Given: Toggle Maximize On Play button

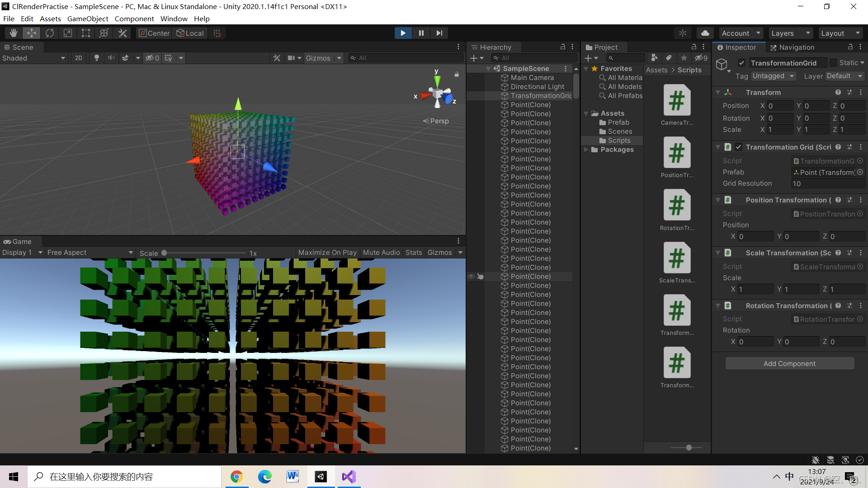Looking at the screenshot, I should tap(327, 253).
